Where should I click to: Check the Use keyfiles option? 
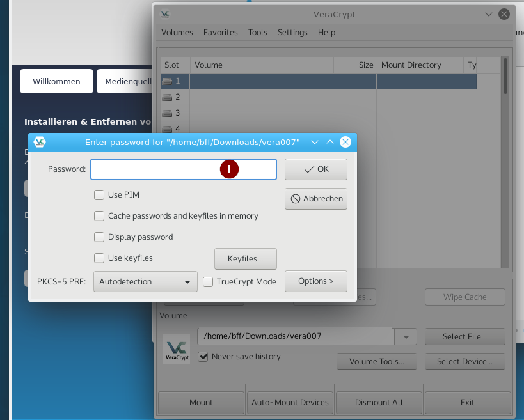99,258
